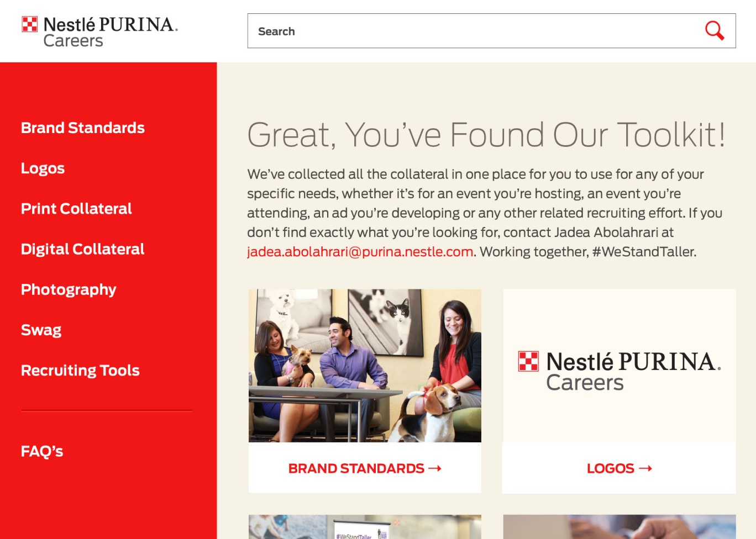This screenshot has height=539, width=756.
Task: Open Brand Standards in the sidebar
Action: (83, 128)
